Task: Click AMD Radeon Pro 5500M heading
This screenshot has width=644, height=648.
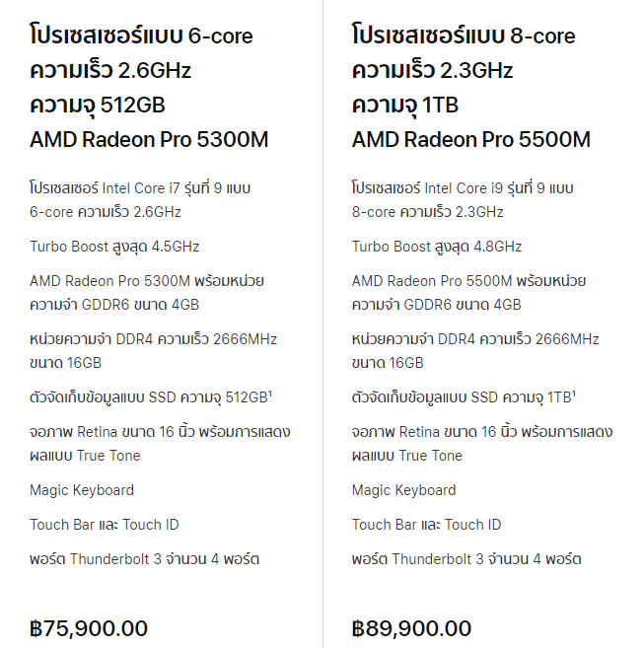Action: 470,139
